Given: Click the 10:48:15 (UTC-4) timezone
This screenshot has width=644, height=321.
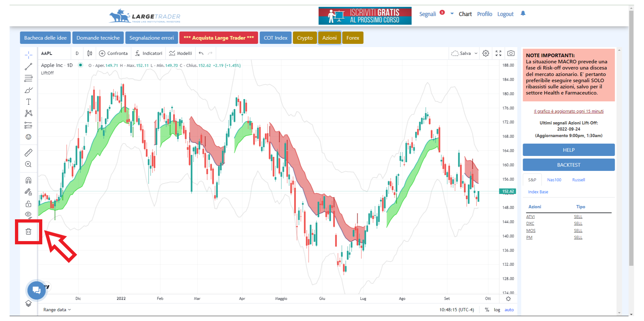Looking at the screenshot, I should coord(457,310).
